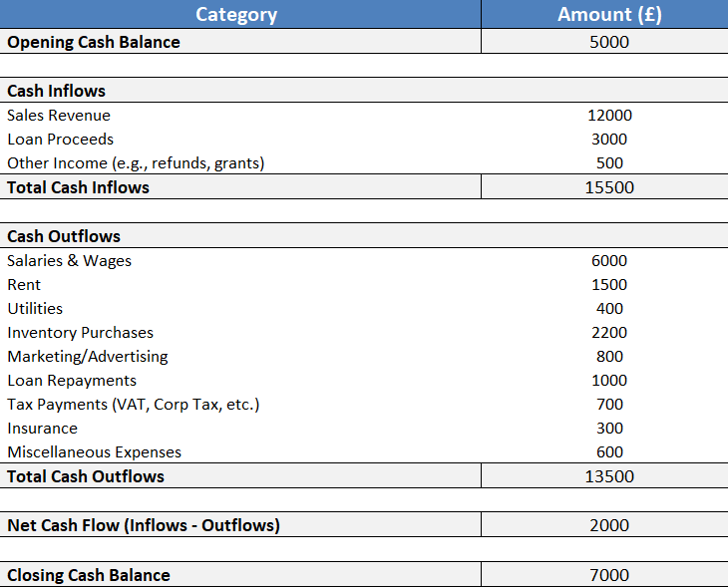This screenshot has width=728, height=587.
Task: Select the Insurance label
Action: [x=42, y=429]
